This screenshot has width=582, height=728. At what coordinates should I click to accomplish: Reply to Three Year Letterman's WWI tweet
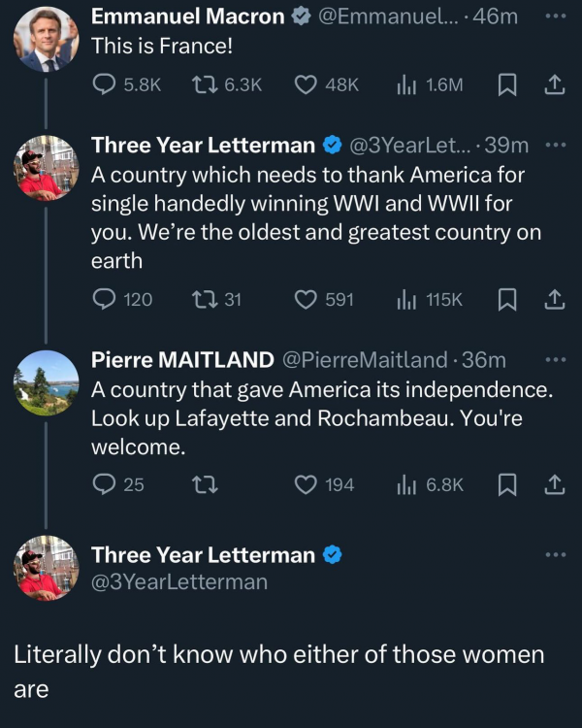(x=103, y=300)
